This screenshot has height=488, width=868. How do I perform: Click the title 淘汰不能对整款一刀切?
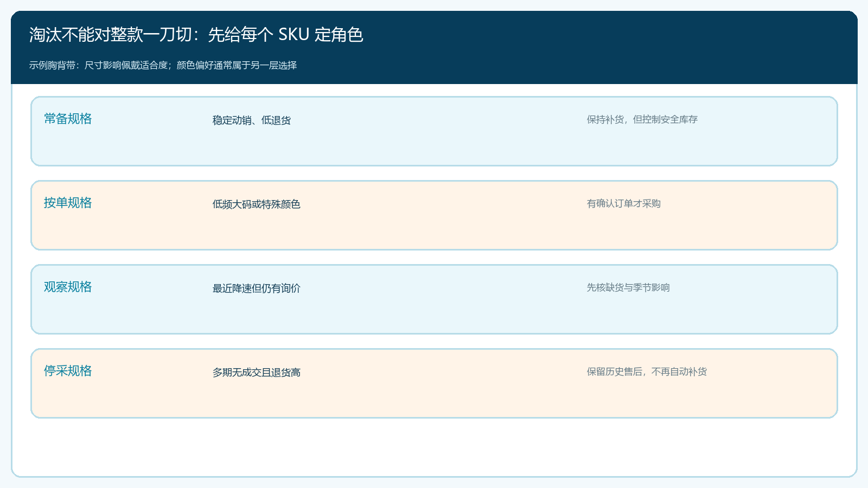111,35
